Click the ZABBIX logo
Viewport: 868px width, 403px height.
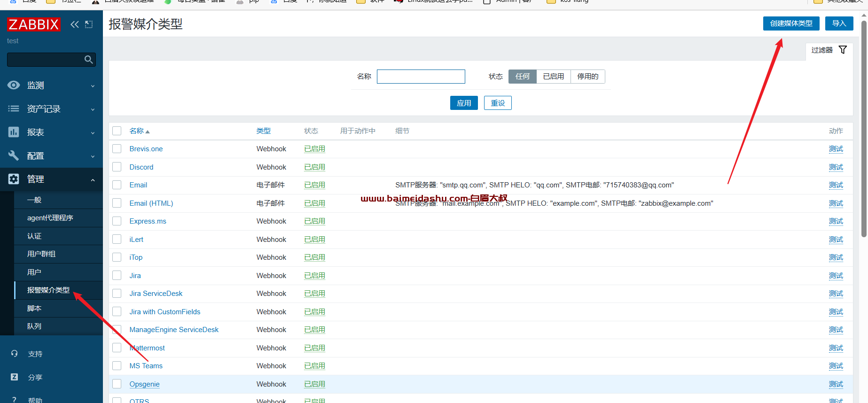(x=33, y=24)
